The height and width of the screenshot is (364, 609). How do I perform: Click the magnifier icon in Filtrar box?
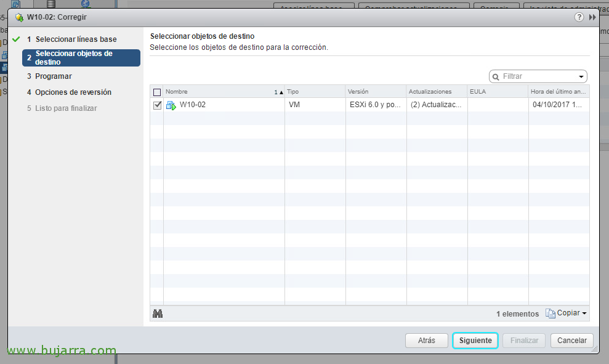(x=496, y=76)
